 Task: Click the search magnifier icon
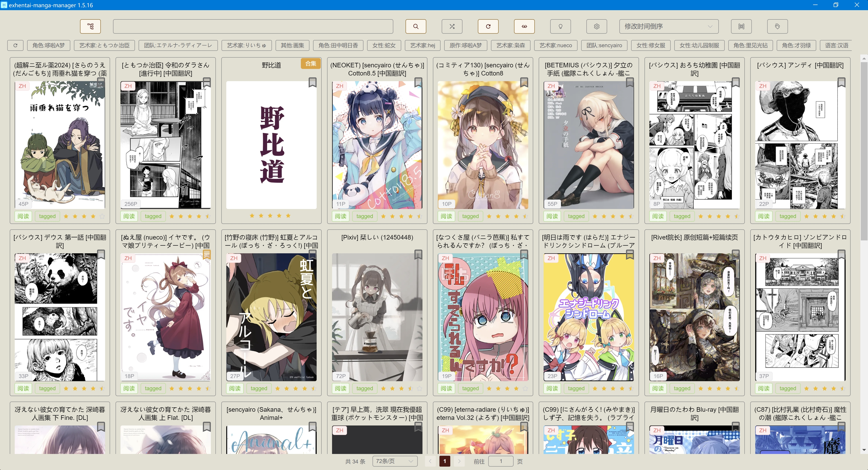(x=415, y=26)
